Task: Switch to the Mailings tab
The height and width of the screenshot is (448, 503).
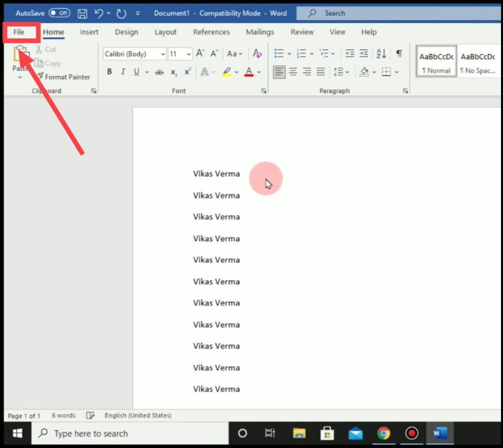Action: [260, 32]
